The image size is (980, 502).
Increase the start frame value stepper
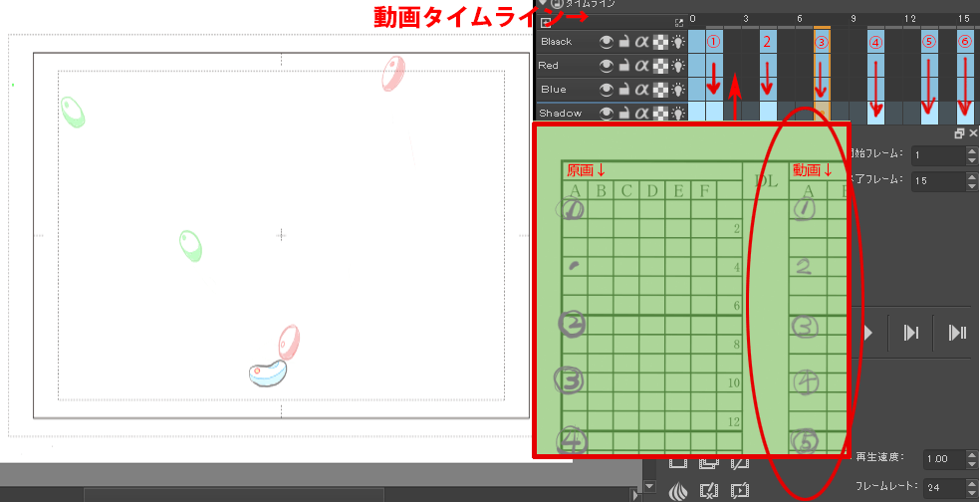971,151
